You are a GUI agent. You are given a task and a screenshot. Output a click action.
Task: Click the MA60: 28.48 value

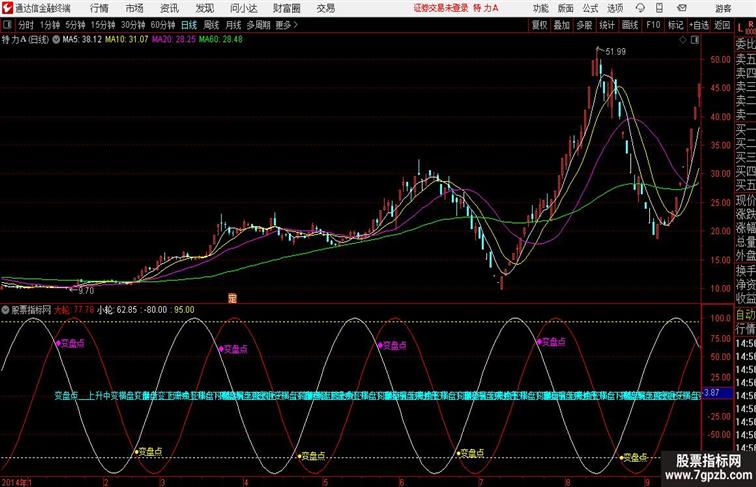(221, 40)
